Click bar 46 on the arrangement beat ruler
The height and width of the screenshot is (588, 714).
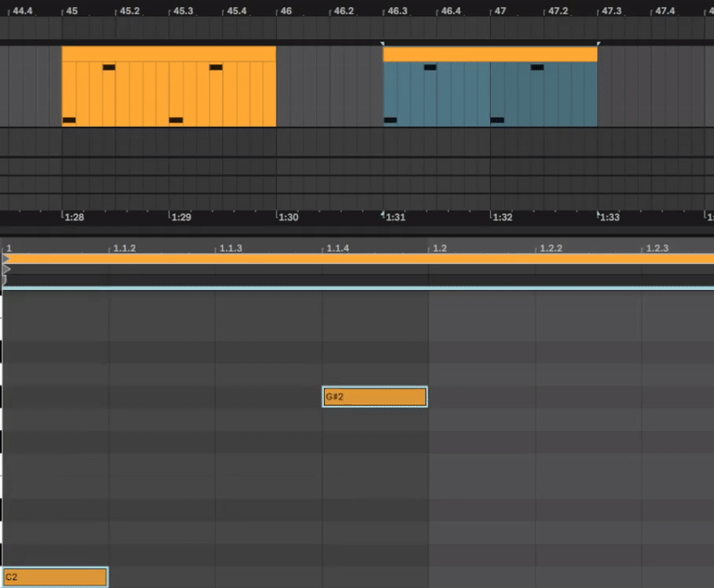pos(286,11)
